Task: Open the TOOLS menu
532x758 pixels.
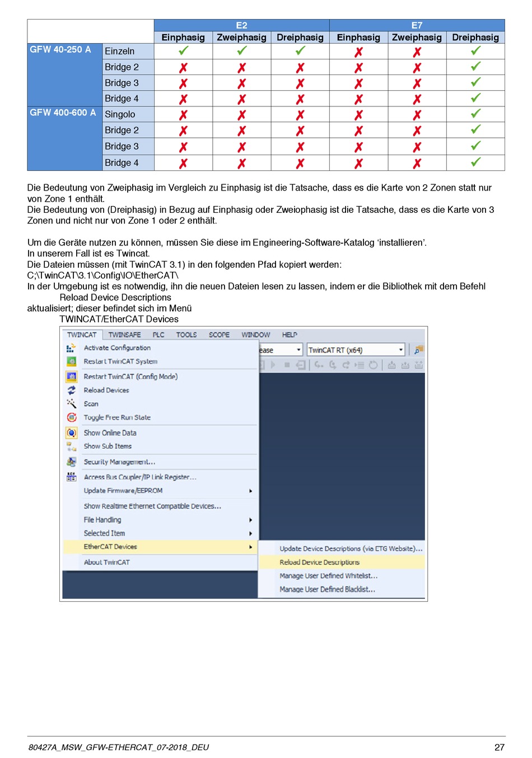Action: [x=186, y=334]
